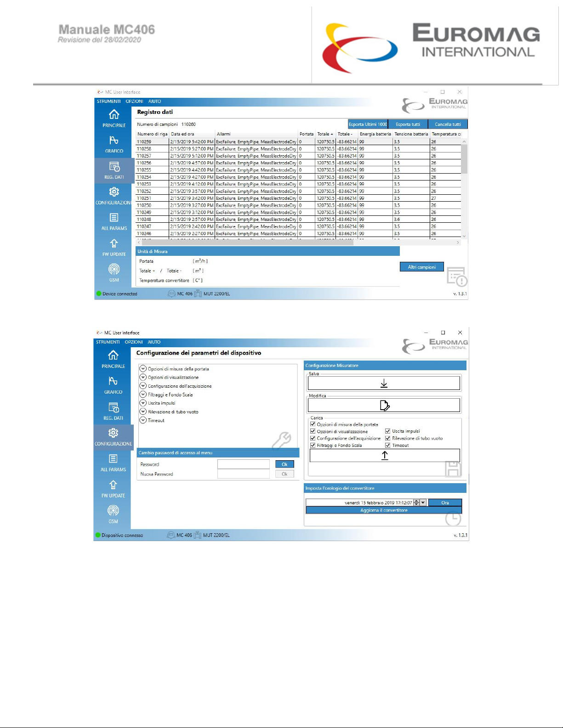Select table row number 110259
Screen dimensions: 563x728
pos(299,141)
